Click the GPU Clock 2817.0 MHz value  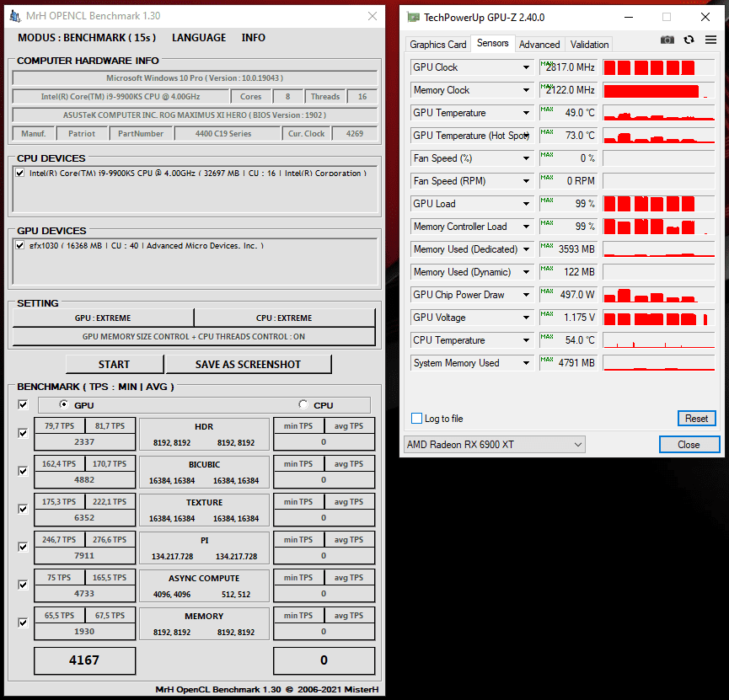pyautogui.click(x=569, y=67)
